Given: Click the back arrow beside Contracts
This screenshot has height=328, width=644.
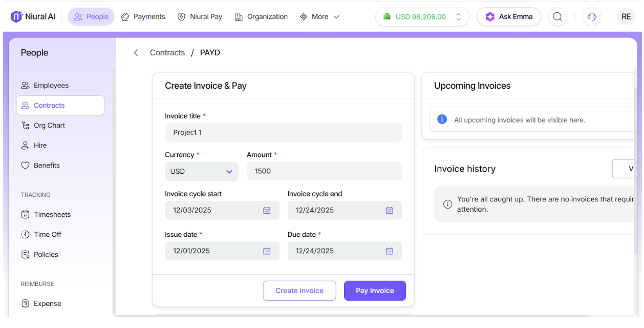Looking at the screenshot, I should point(136,53).
